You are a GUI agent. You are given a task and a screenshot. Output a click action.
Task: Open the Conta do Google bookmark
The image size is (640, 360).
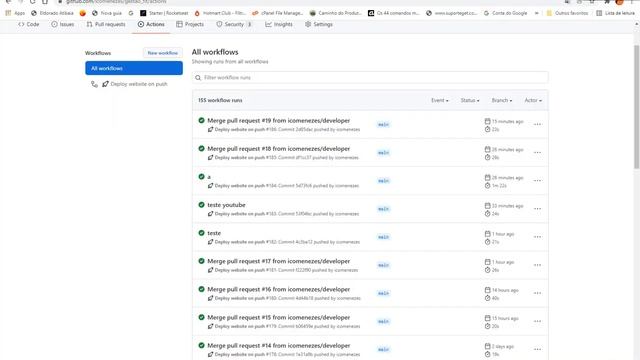(x=505, y=13)
